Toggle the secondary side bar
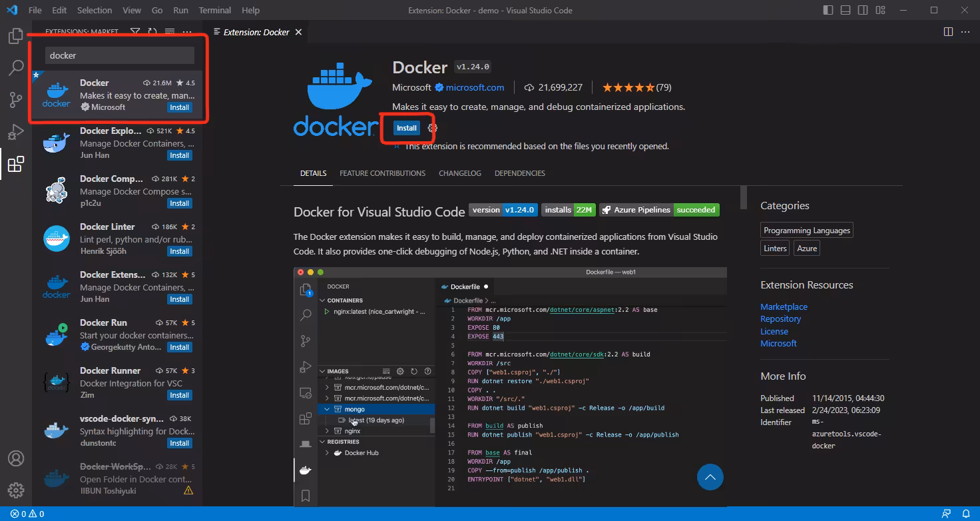Image resolution: width=980 pixels, height=521 pixels. pos(863,10)
